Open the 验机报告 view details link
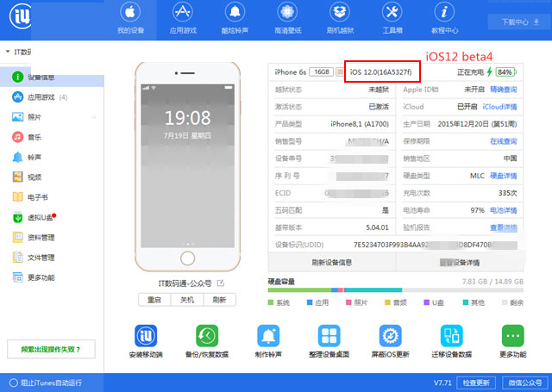552x392 pixels. (504, 227)
